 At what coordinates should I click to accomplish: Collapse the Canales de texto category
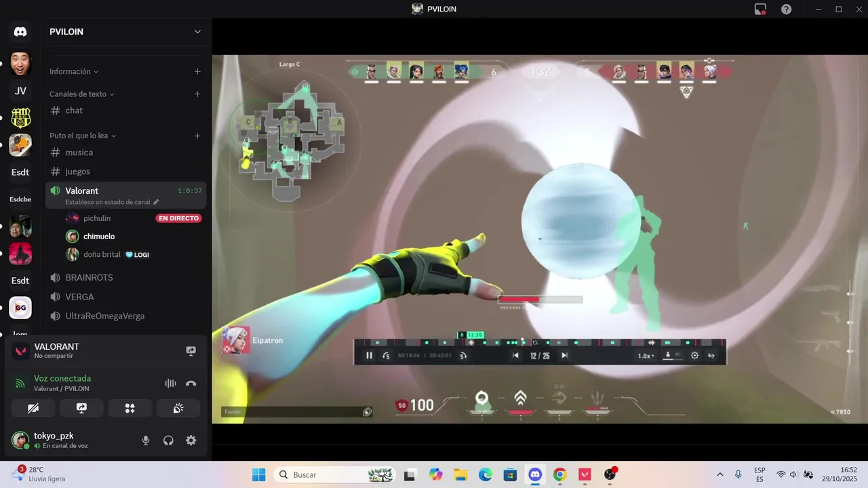pos(82,94)
